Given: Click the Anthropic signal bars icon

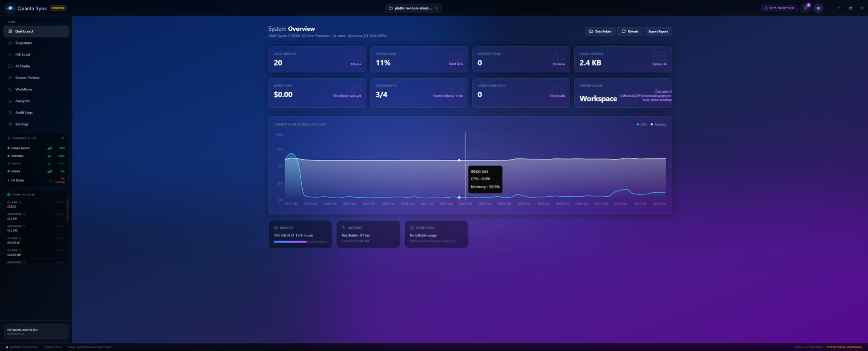Looking at the screenshot, I should coord(49,156).
